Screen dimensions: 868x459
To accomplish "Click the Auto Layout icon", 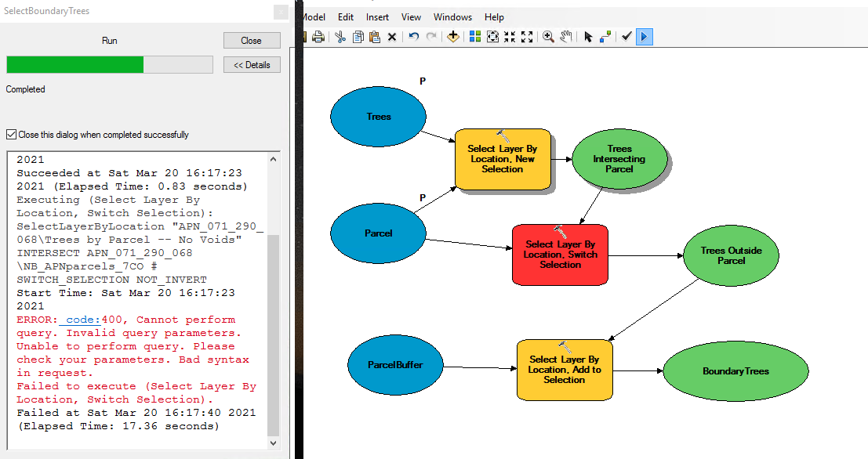I will [x=475, y=37].
